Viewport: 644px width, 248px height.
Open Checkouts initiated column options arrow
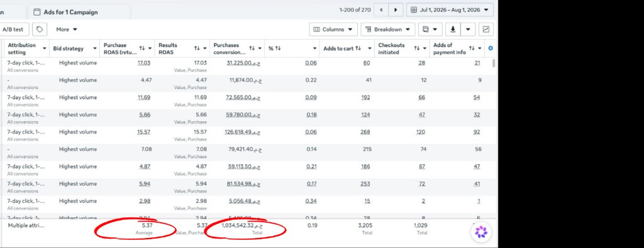[425, 48]
